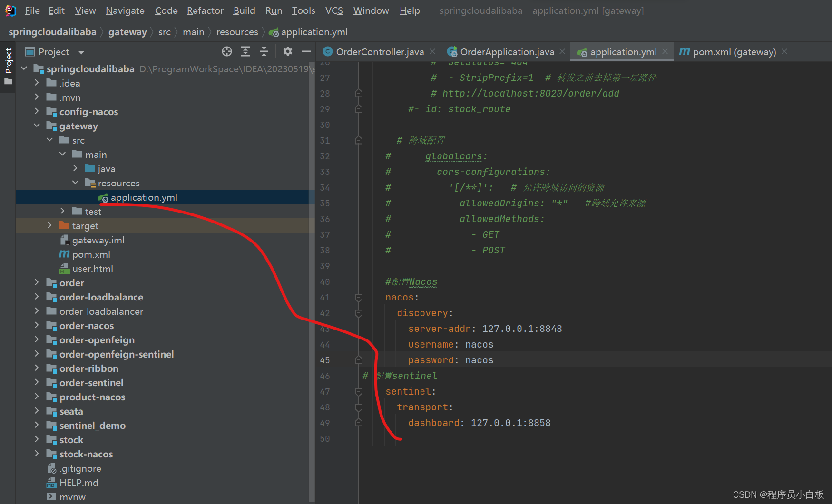832x504 pixels.
Task: Open the VCS menu
Action: (334, 10)
